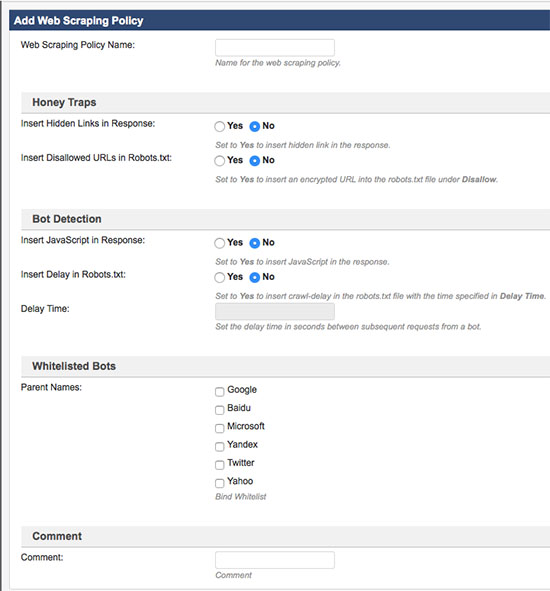This screenshot has width=550, height=591.
Task: Select Yes for Insert Hidden Links in Response
Action: (219, 126)
